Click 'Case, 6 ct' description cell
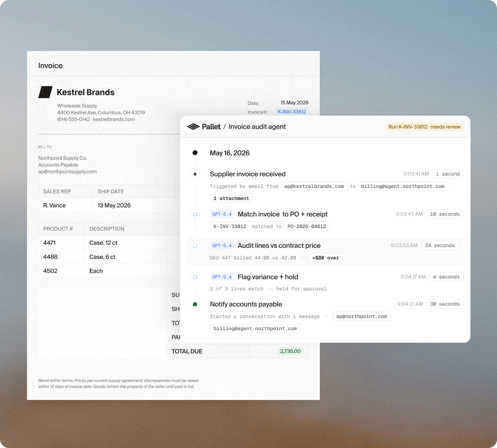The width and height of the screenshot is (497, 448). [102, 257]
